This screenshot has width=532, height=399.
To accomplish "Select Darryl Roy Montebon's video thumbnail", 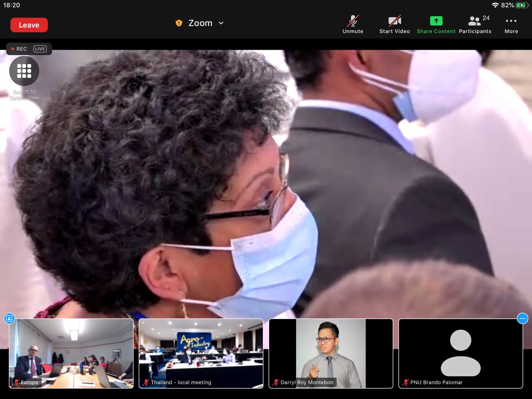I will (331, 353).
